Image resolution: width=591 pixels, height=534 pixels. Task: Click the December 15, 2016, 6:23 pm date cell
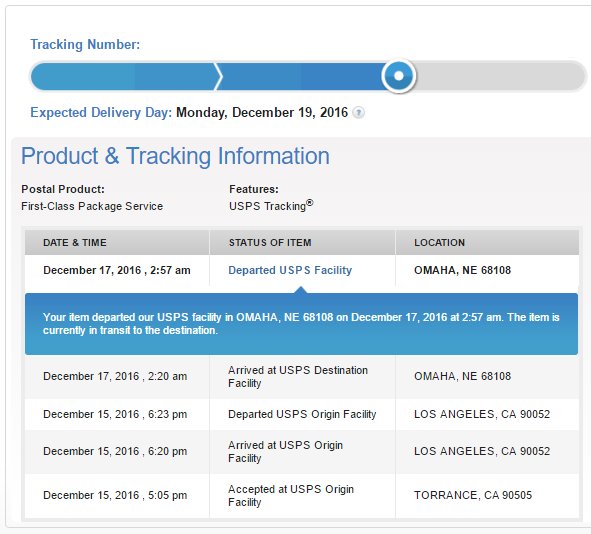click(115, 414)
